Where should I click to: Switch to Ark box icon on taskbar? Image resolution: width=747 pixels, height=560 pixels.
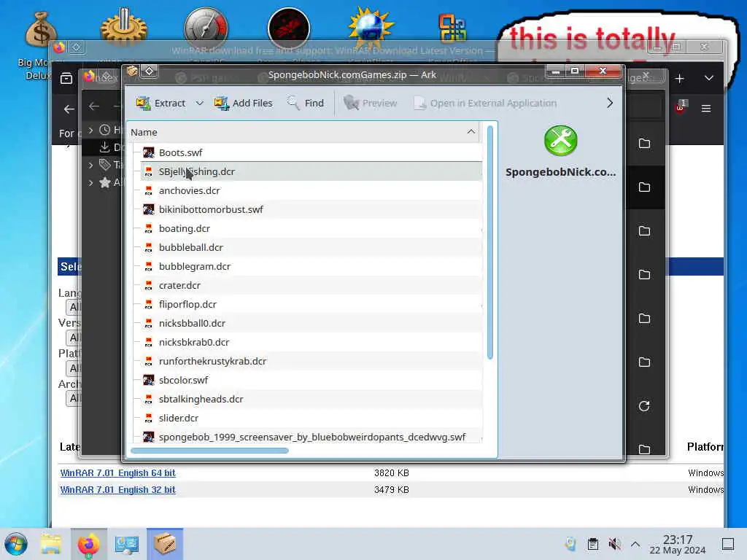[x=165, y=544]
